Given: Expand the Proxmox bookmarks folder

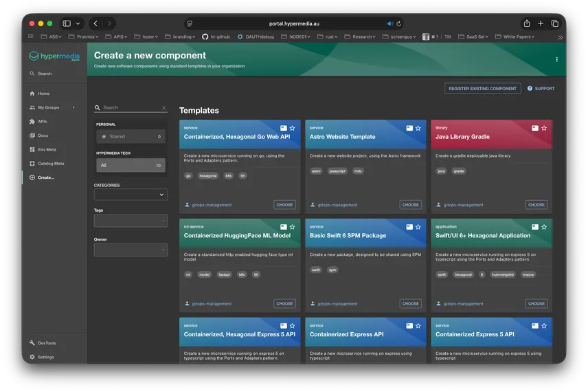Looking at the screenshot, I should (x=83, y=37).
